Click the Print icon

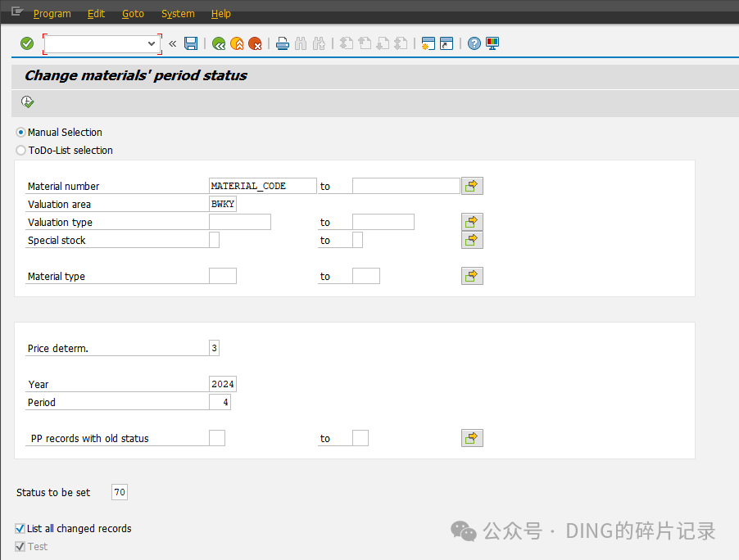(283, 44)
